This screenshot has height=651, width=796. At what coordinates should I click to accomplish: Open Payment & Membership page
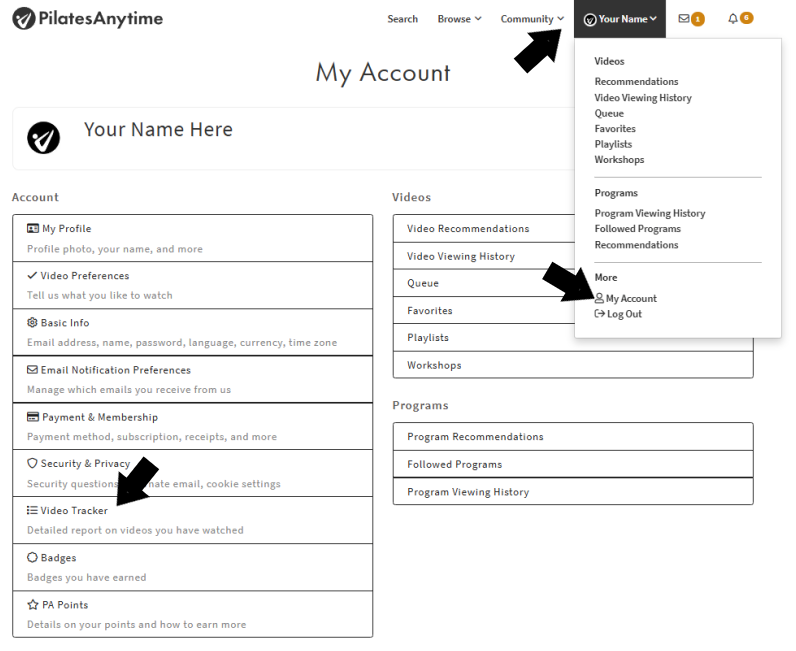(x=192, y=427)
